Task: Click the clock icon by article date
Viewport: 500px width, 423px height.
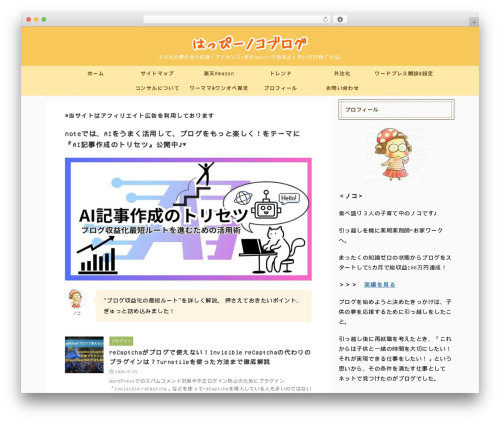Action: (111, 371)
